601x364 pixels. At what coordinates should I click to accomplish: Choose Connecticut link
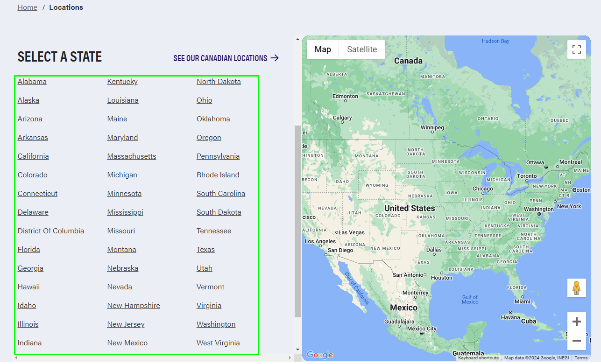coord(37,194)
